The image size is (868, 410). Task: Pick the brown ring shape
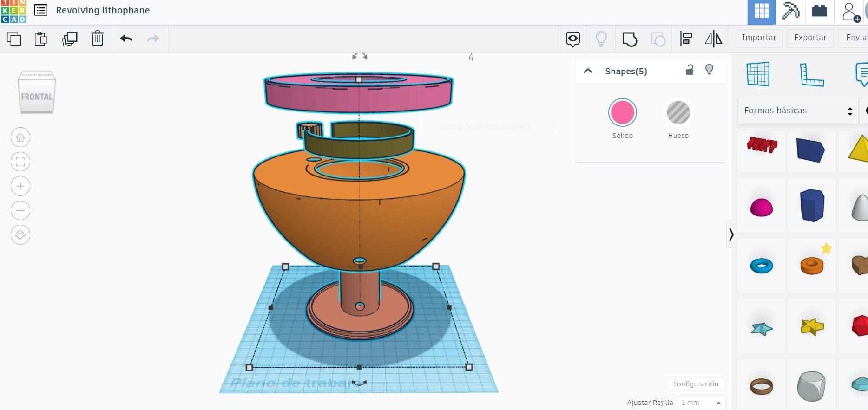(x=761, y=386)
